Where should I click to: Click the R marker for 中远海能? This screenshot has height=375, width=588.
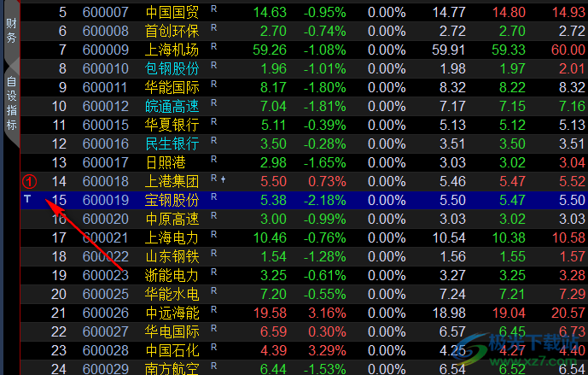click(213, 309)
